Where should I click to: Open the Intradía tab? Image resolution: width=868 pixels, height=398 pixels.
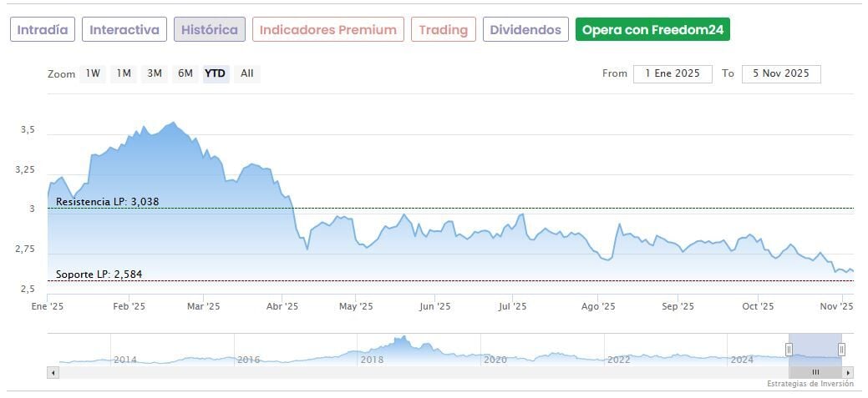point(43,30)
